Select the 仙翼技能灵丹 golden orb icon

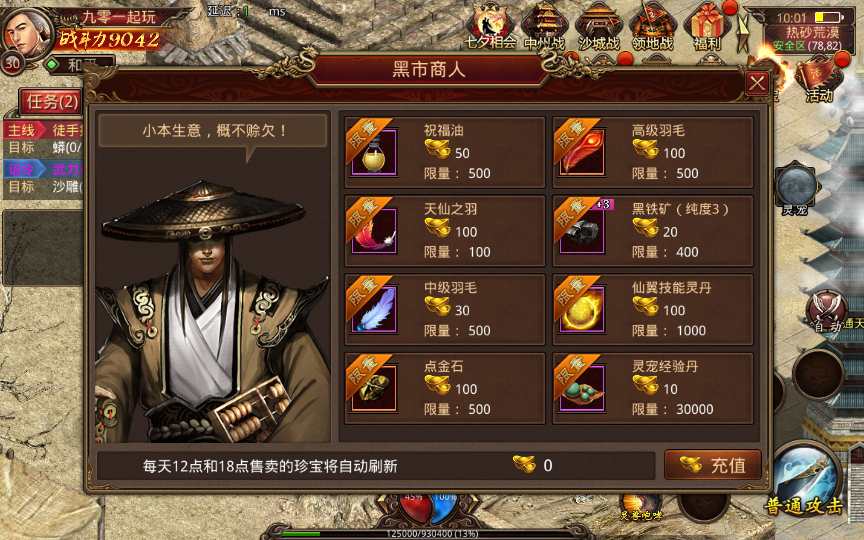(582, 310)
